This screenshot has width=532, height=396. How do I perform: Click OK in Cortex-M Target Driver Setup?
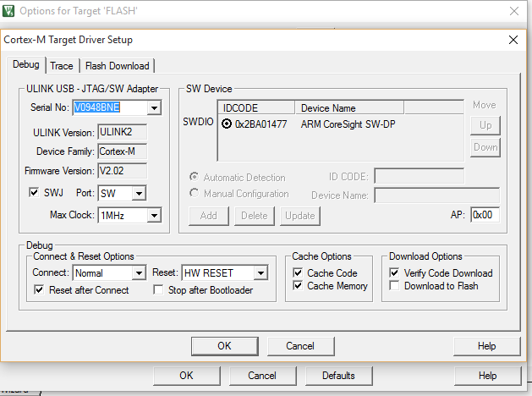click(x=225, y=346)
